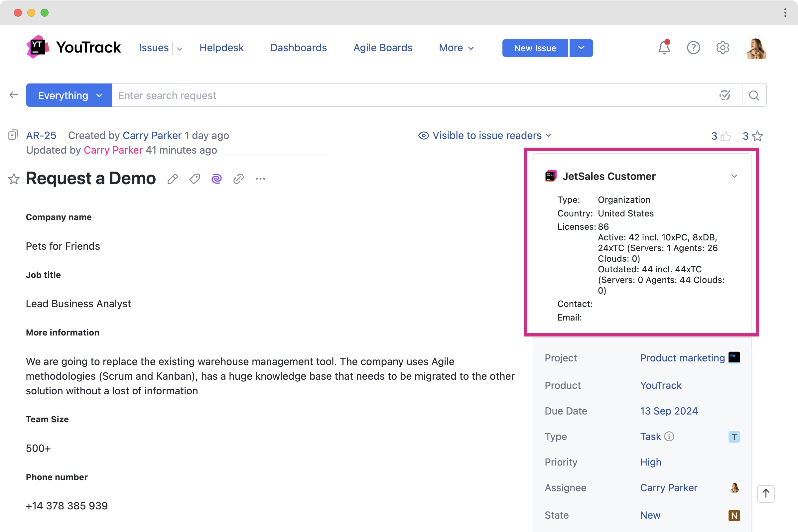Toggle thumbs up vote on issue
Viewport: 798px width, 532px height.
[x=726, y=136]
